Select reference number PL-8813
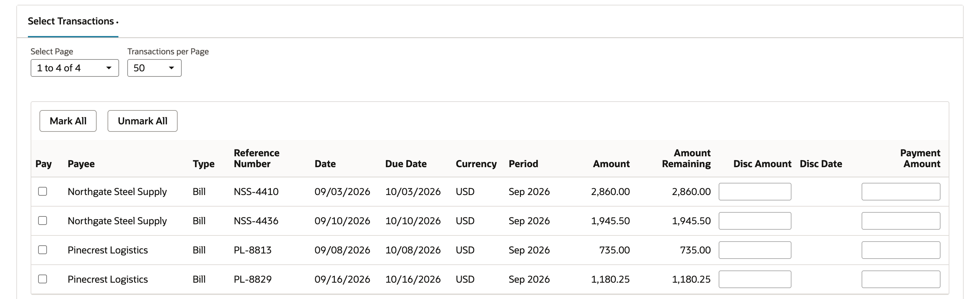Image resolution: width=980 pixels, height=299 pixels. pyautogui.click(x=252, y=250)
